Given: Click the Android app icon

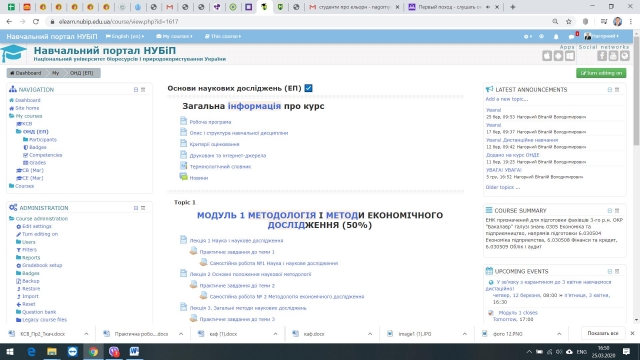Looking at the screenshot, I should (x=558, y=56).
